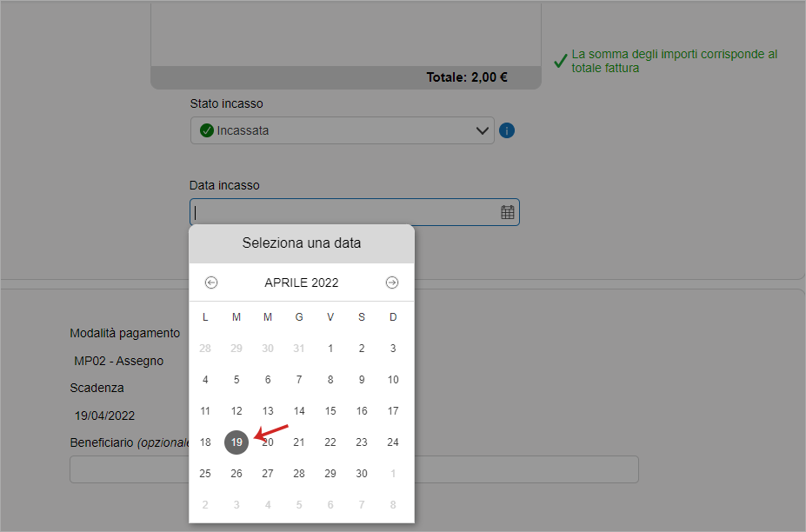
Task: Click the APRILE 2022 month title
Action: tap(302, 283)
